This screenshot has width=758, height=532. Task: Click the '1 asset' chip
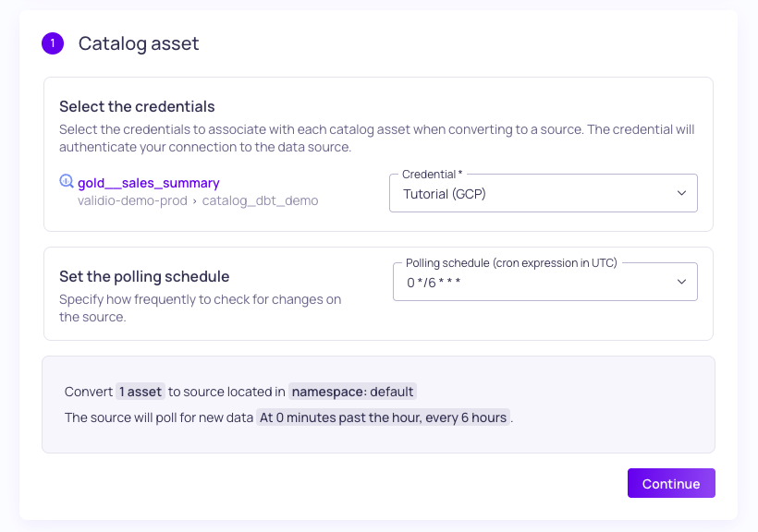tap(140, 392)
